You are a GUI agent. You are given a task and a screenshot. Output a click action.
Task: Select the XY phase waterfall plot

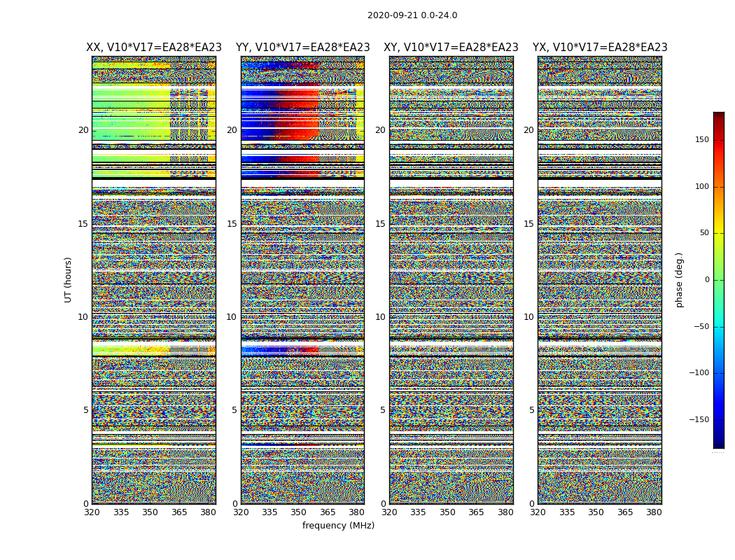pyautogui.click(x=451, y=280)
